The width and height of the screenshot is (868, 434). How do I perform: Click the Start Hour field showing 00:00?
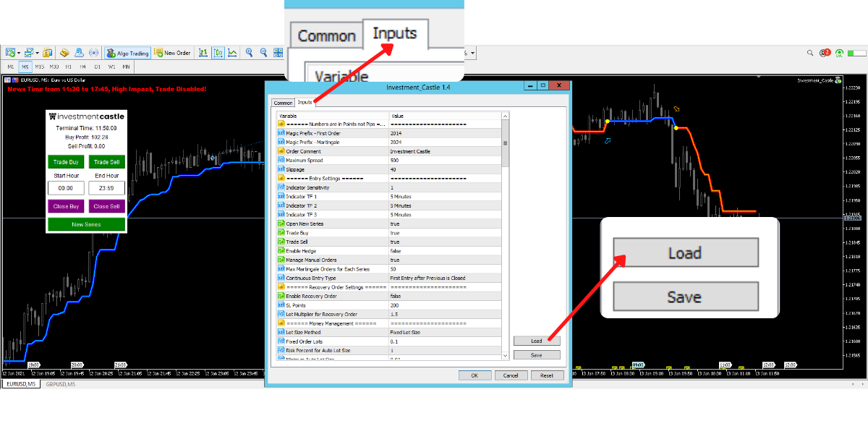pos(66,188)
